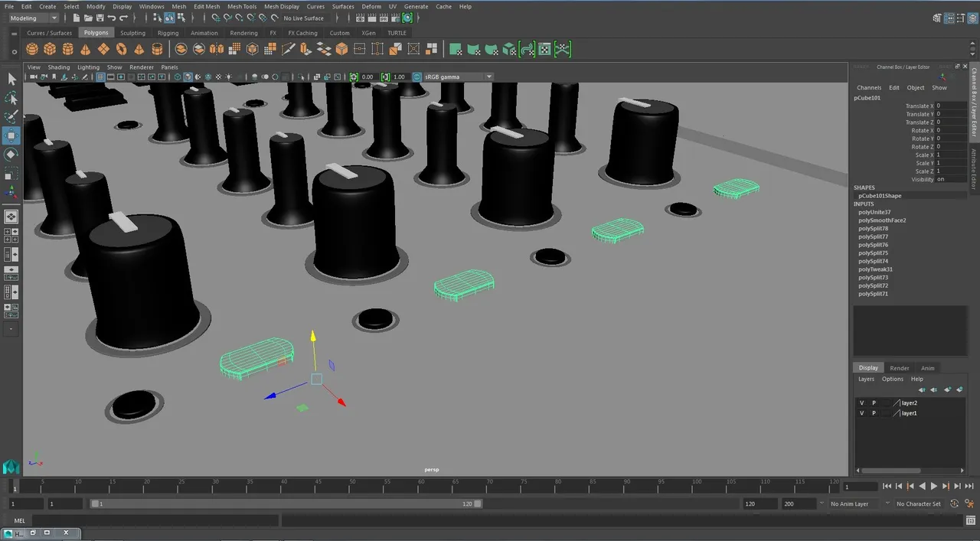
Task: Toggle playback flag P for layer2
Action: pyautogui.click(x=874, y=402)
